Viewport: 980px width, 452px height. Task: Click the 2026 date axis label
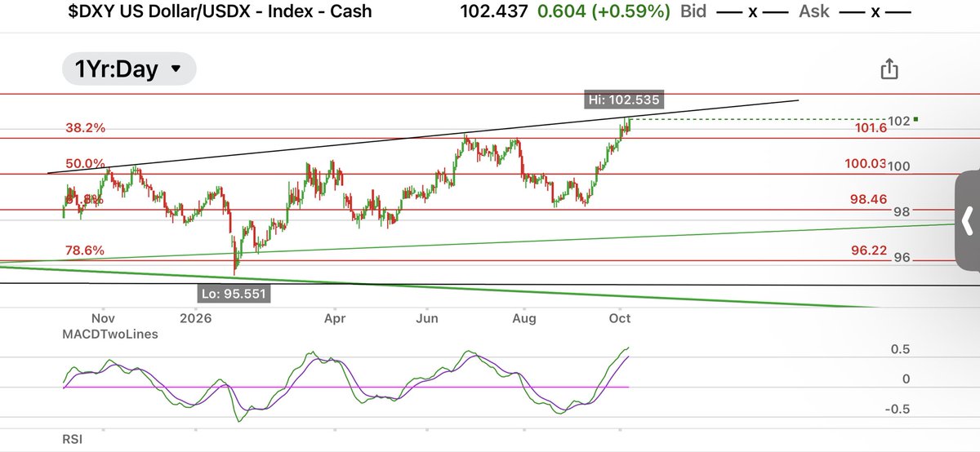coord(196,317)
